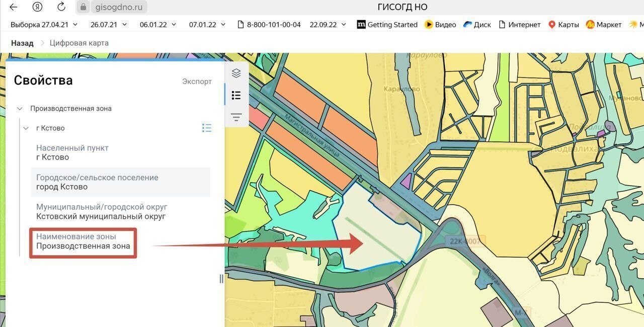Open the 26.07.21 bookmark folder
The height and width of the screenshot is (327, 644).
pyautogui.click(x=109, y=24)
